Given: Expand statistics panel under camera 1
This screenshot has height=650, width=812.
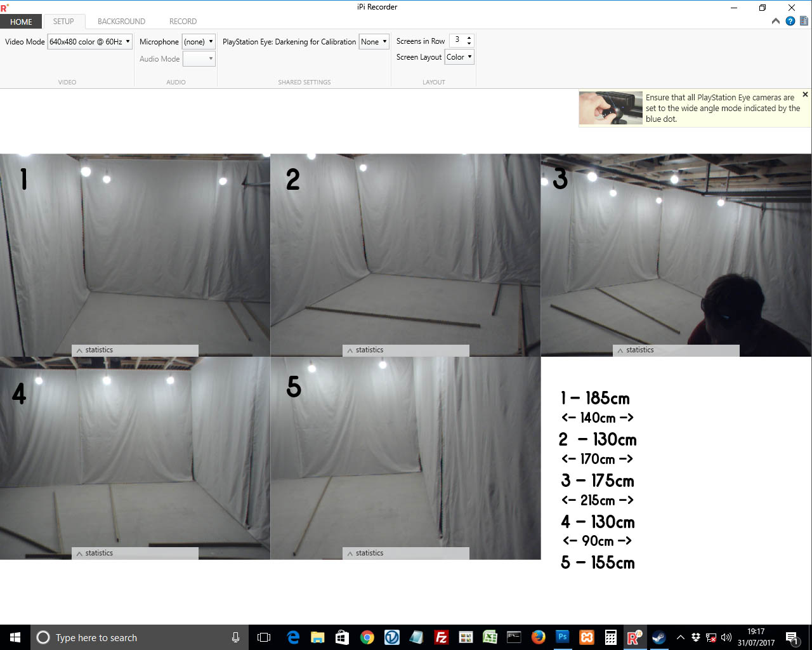Looking at the screenshot, I should (135, 350).
